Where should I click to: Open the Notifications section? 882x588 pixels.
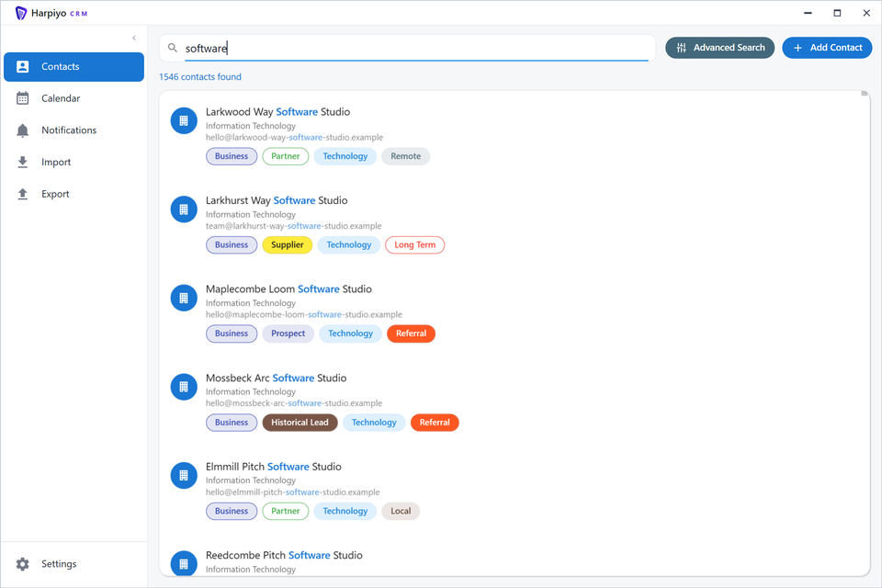pyautogui.click(x=73, y=130)
